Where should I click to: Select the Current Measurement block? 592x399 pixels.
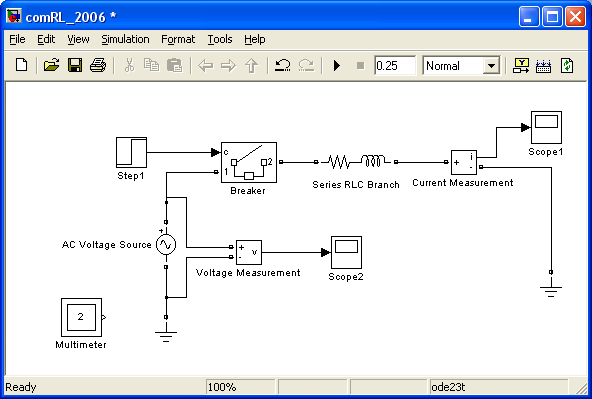464,162
